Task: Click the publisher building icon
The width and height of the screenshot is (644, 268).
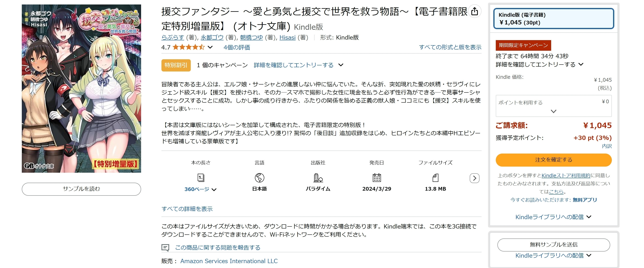Action: coord(318,178)
